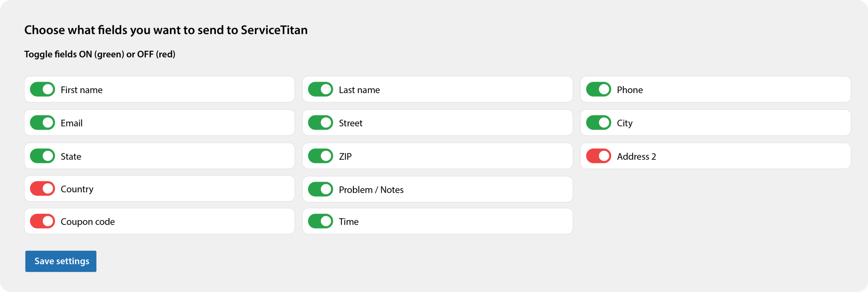
Task: Select the Country label text
Action: coord(77,189)
